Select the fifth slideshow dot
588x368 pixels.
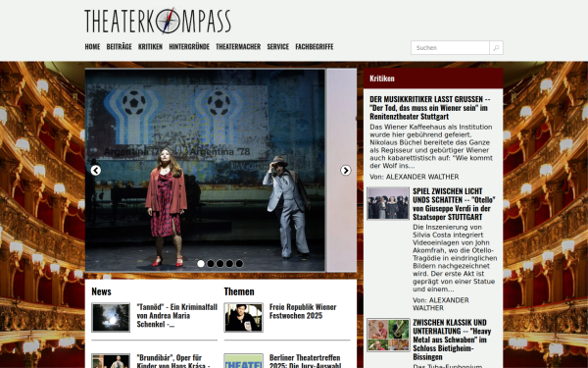pos(239,264)
